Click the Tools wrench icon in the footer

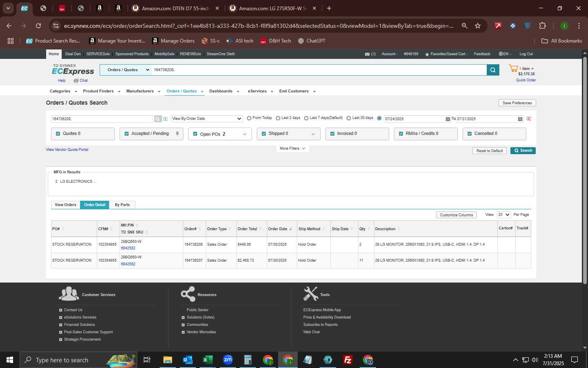pos(311,294)
